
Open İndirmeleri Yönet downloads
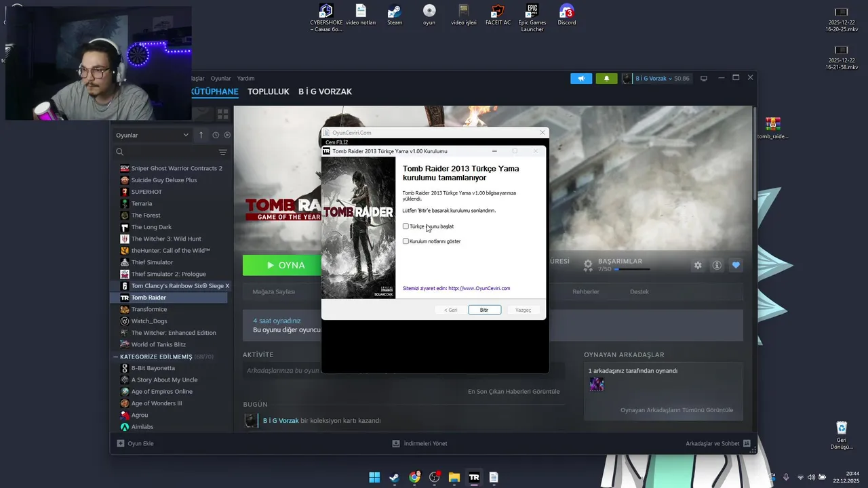420,443
